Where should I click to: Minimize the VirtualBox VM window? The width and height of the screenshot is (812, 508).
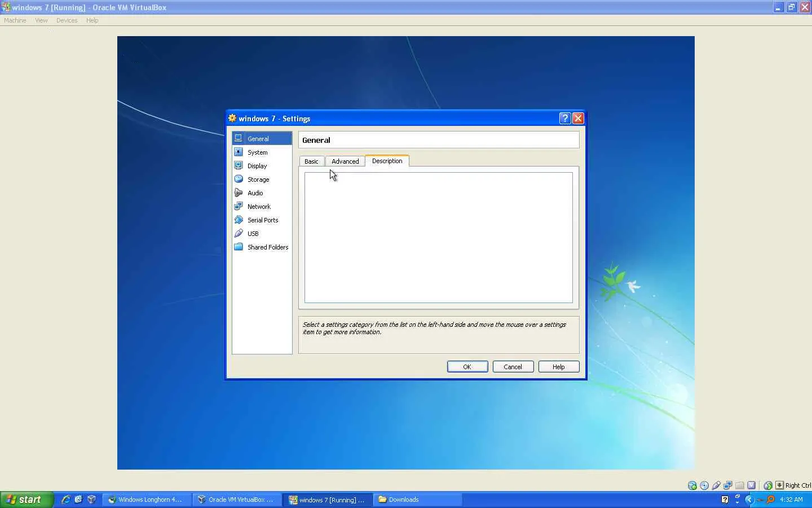778,7
